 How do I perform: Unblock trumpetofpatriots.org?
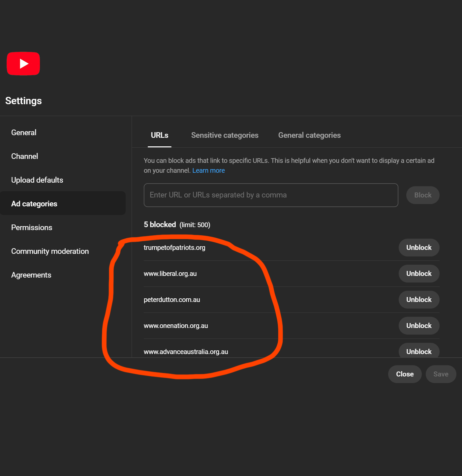[x=419, y=248]
